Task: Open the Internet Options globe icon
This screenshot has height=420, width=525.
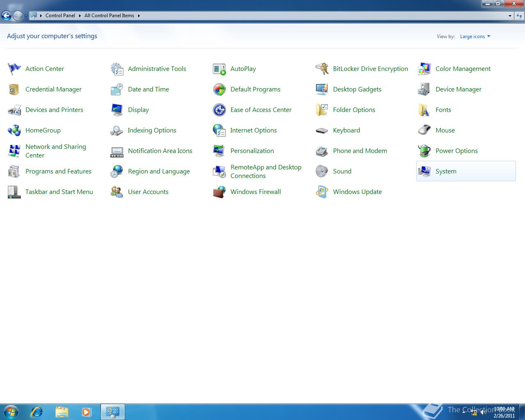Action: (x=219, y=130)
